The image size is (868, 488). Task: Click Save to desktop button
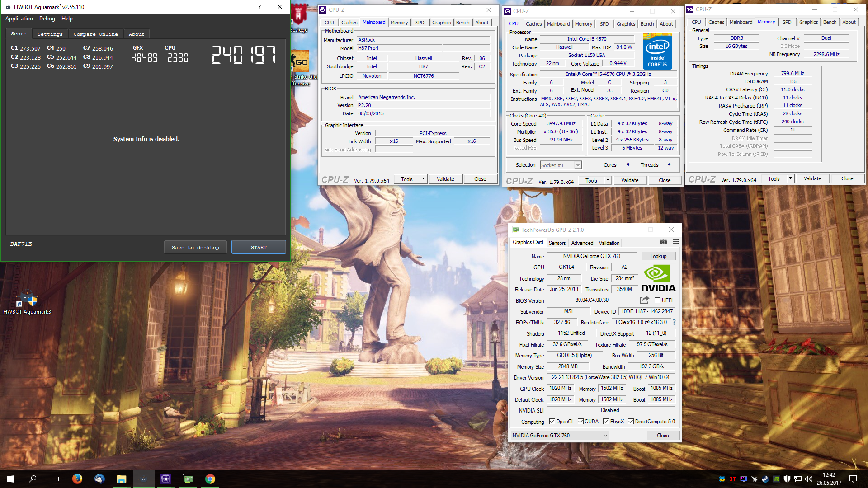[195, 247]
